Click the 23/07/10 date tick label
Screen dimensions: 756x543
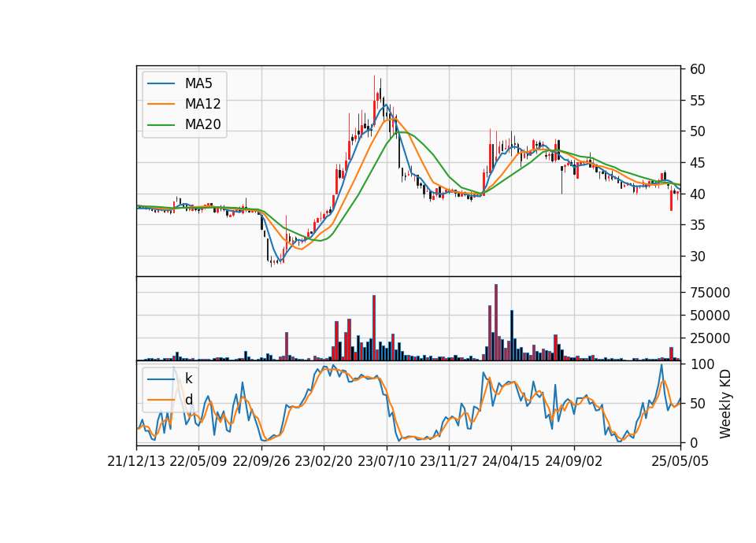(386, 461)
